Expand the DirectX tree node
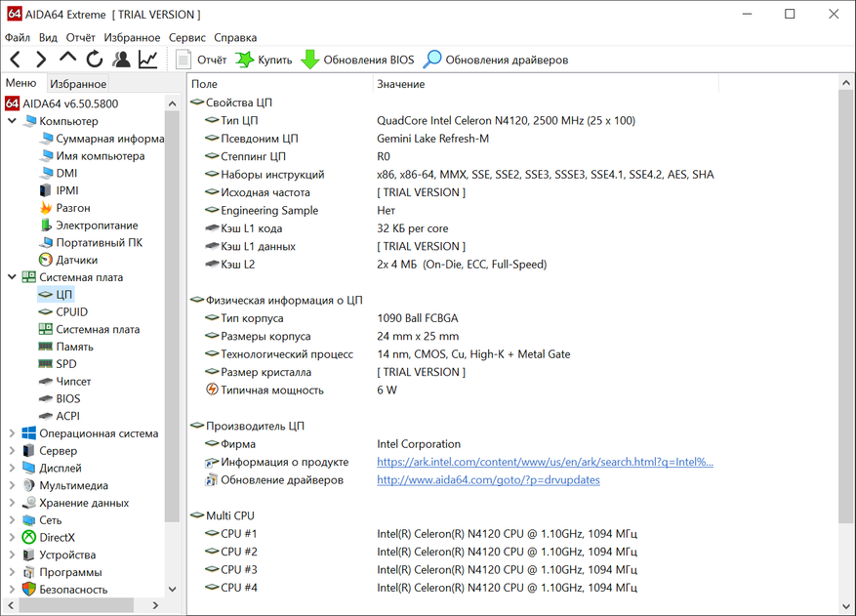 click(x=12, y=538)
